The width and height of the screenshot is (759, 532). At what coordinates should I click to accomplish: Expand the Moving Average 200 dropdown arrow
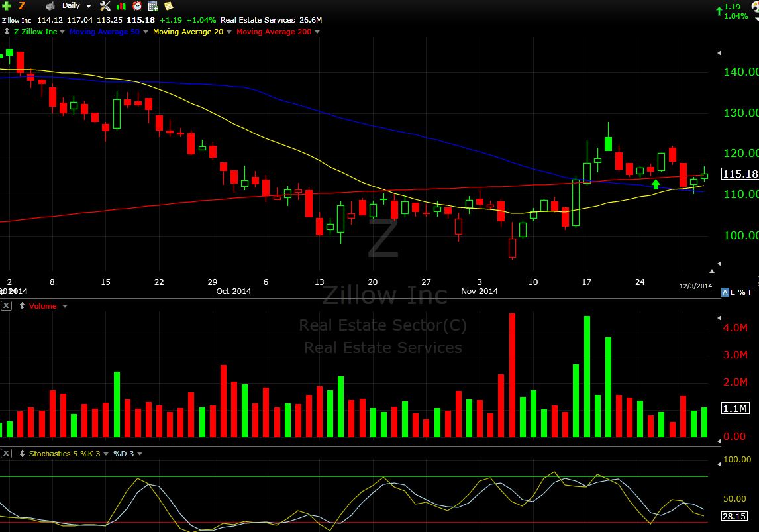click(x=317, y=32)
